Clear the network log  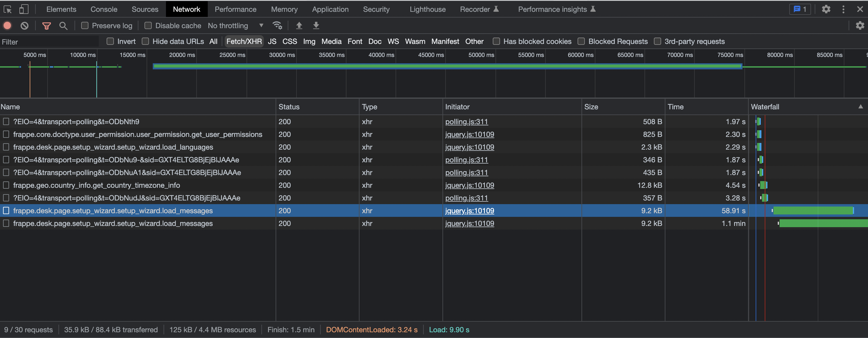point(24,26)
